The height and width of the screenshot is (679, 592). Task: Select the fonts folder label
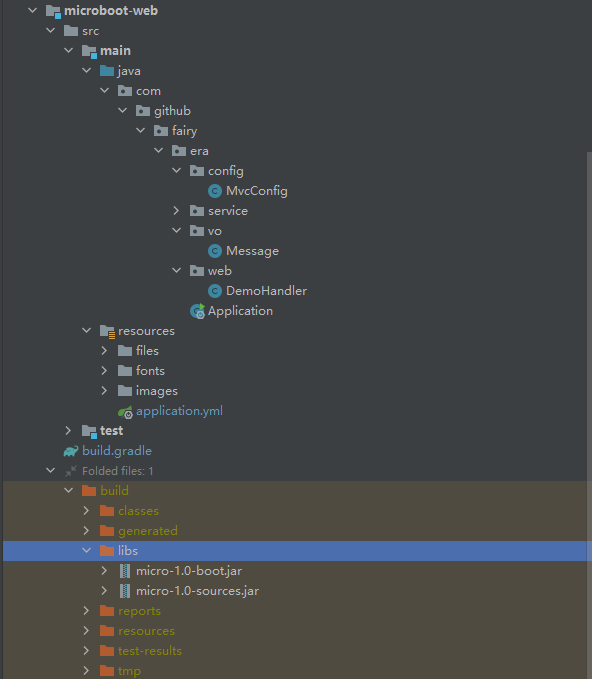click(150, 371)
